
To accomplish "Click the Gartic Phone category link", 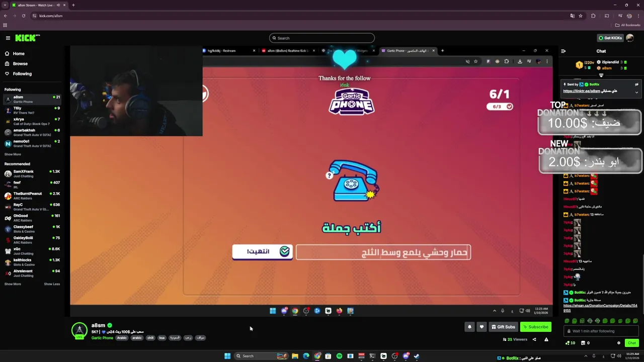I will [x=102, y=338].
